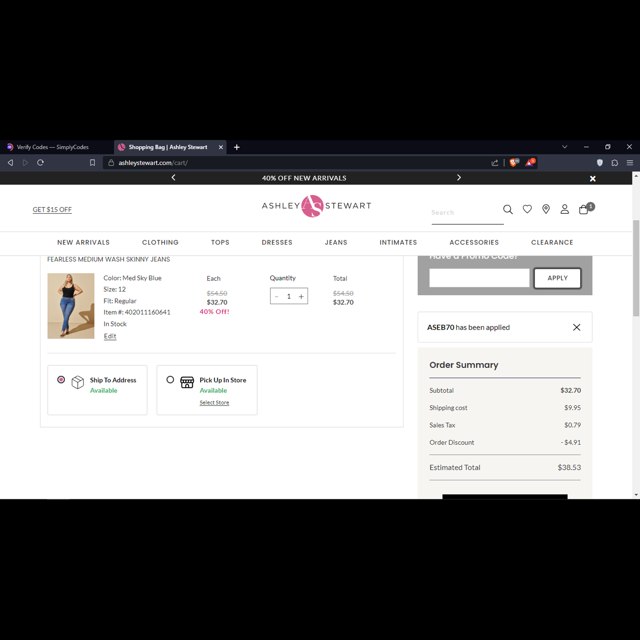The height and width of the screenshot is (640, 640).
Task: Dismiss the promo announcement banner
Action: [x=593, y=178]
